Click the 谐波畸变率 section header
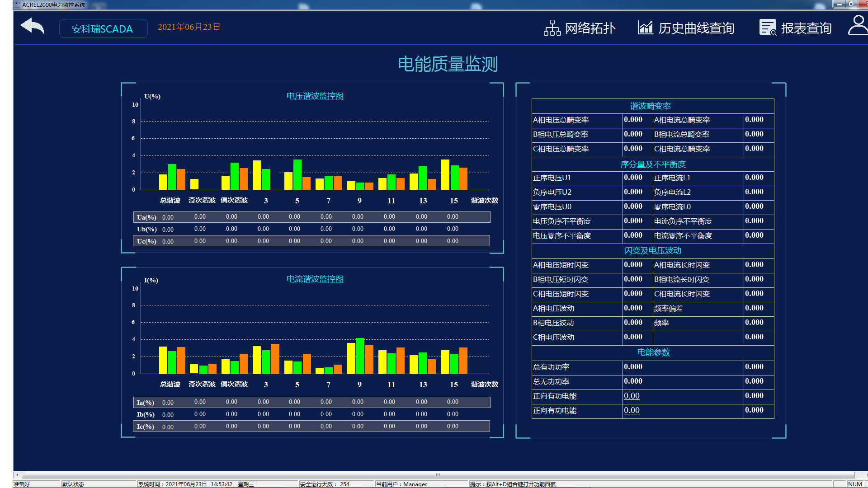 [651, 106]
